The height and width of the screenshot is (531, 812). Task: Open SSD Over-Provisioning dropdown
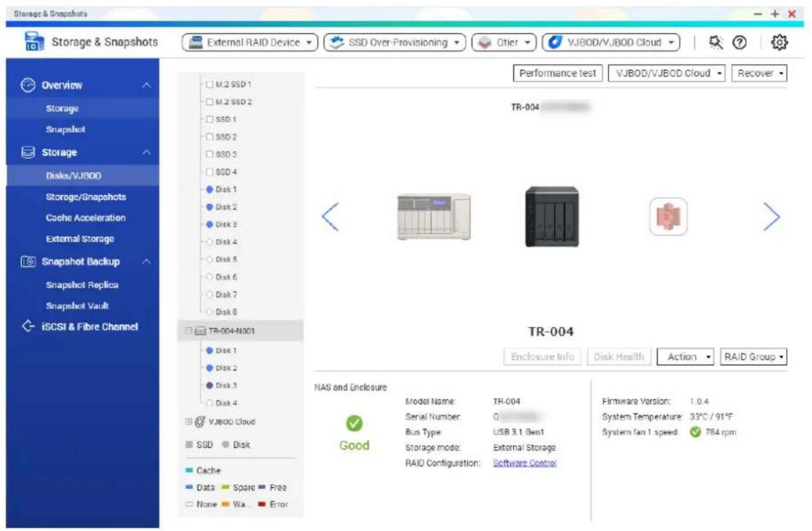[395, 43]
